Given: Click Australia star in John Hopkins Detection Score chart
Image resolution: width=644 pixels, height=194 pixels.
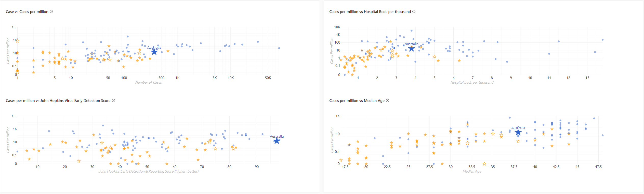Looking at the screenshot, I should (x=277, y=141).
